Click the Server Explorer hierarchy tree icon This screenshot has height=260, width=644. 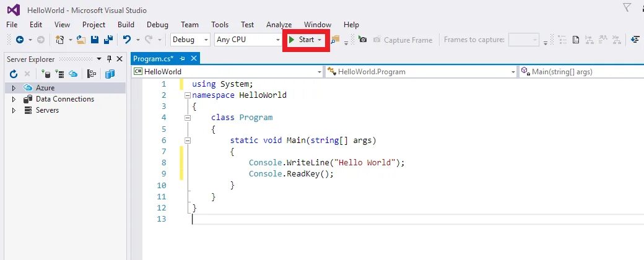tap(92, 74)
